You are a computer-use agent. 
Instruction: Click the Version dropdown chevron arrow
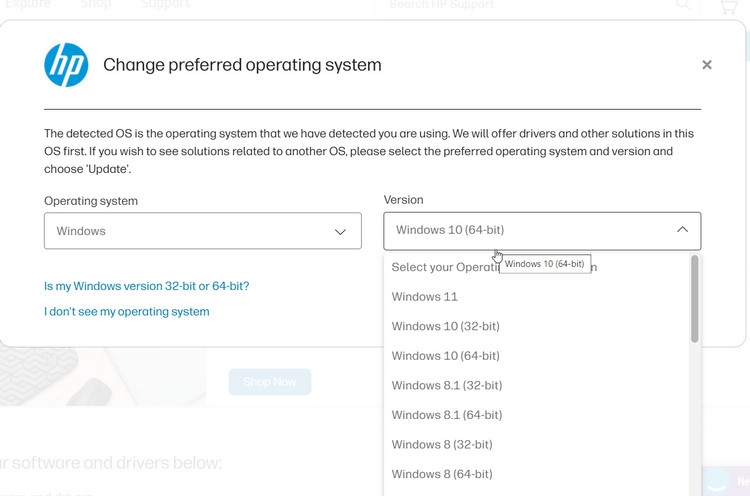pyautogui.click(x=682, y=230)
